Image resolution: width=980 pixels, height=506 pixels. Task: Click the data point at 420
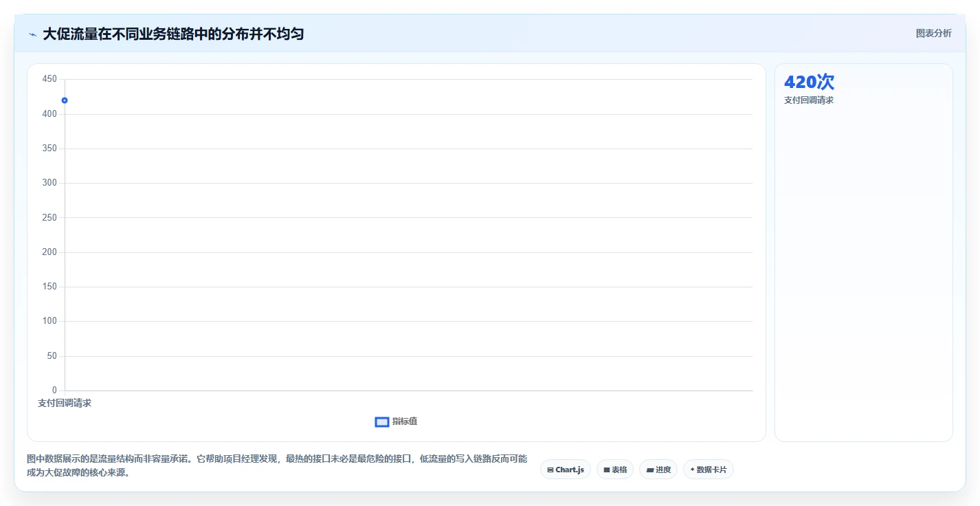tap(65, 100)
